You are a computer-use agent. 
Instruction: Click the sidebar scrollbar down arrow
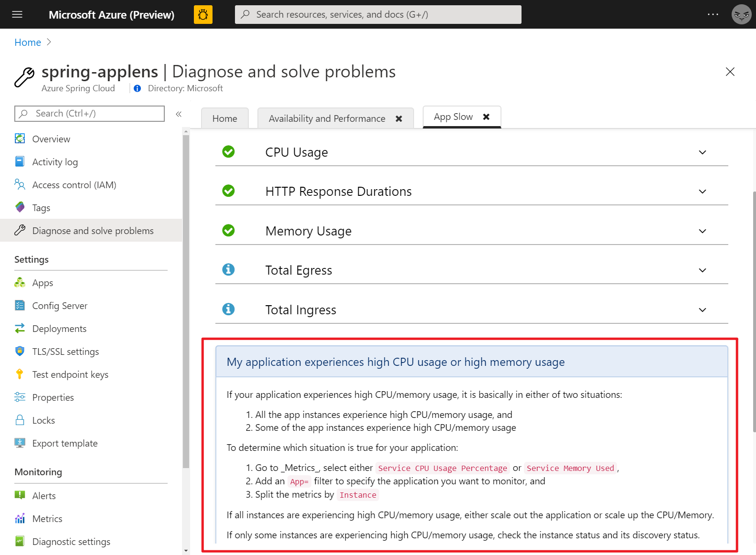(x=186, y=551)
